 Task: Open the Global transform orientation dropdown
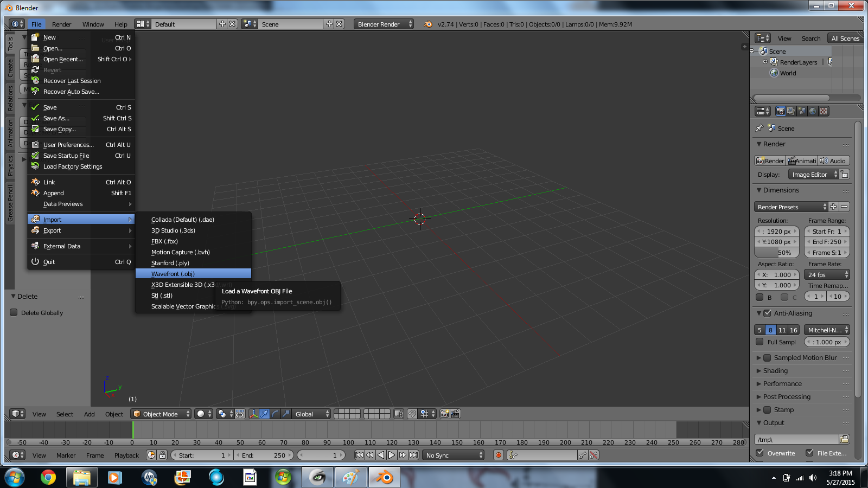coord(311,414)
